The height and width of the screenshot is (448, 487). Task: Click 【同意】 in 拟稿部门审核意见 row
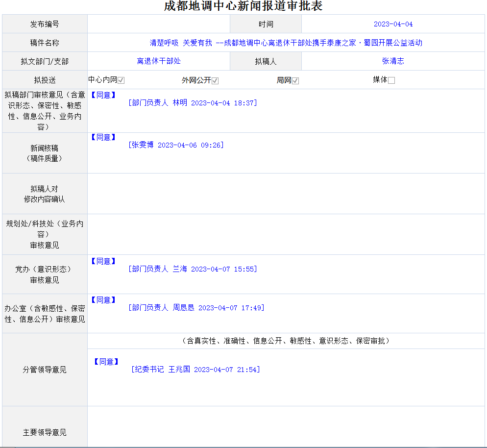[x=103, y=95]
